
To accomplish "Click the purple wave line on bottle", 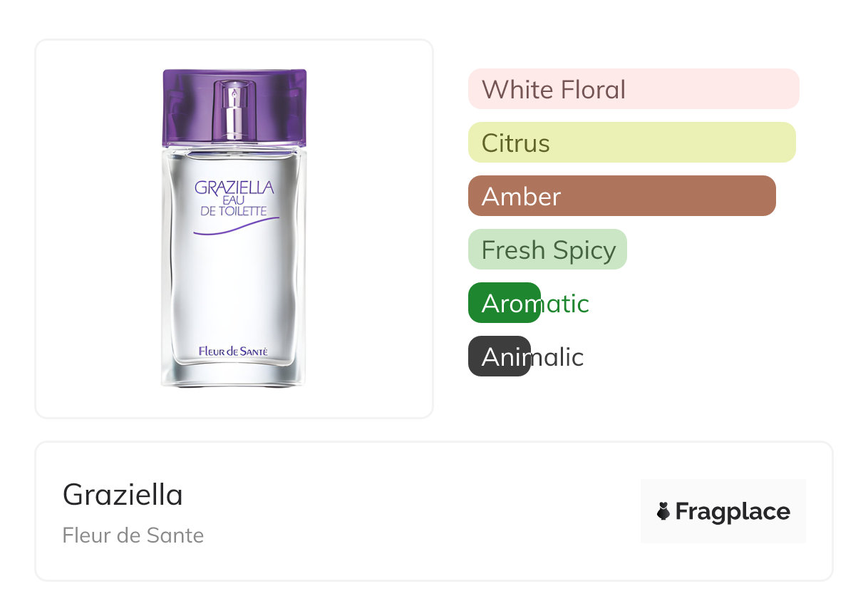I will coord(235,227).
